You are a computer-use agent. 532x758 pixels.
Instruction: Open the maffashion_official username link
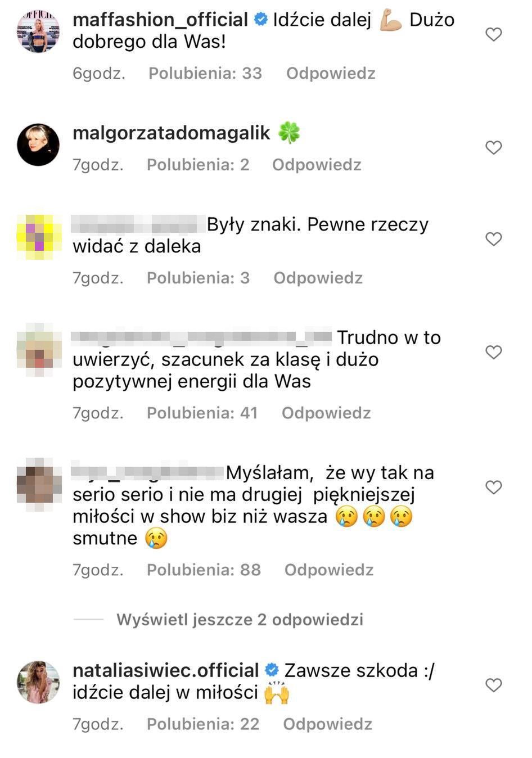click(160, 20)
